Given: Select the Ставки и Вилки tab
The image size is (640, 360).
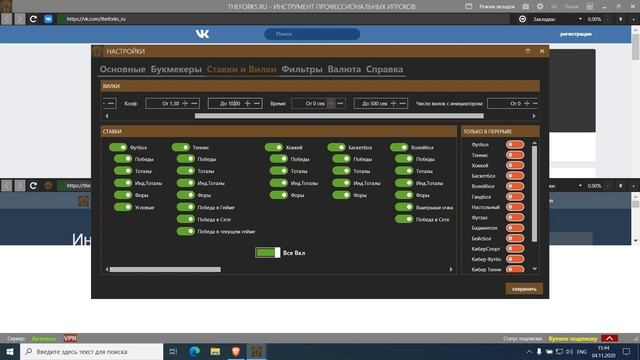Looking at the screenshot, I should coord(242,69).
